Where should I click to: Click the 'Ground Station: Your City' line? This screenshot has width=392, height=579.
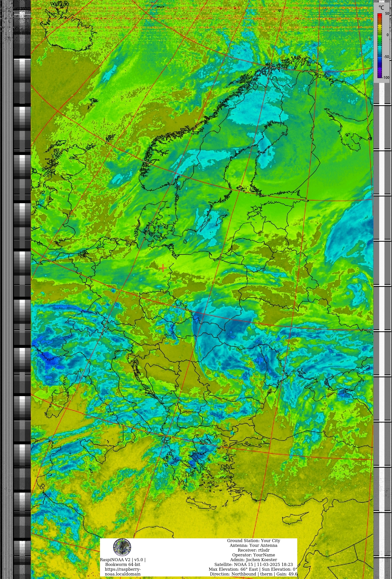pyautogui.click(x=254, y=541)
